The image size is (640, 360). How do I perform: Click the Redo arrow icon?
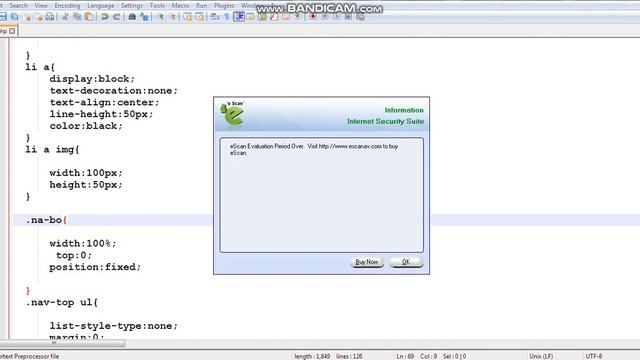[116, 17]
